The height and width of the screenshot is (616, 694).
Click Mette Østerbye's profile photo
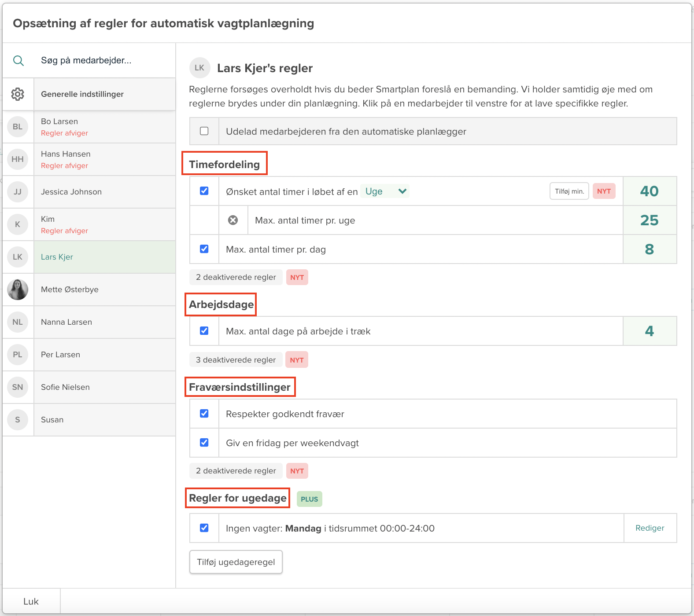[18, 290]
